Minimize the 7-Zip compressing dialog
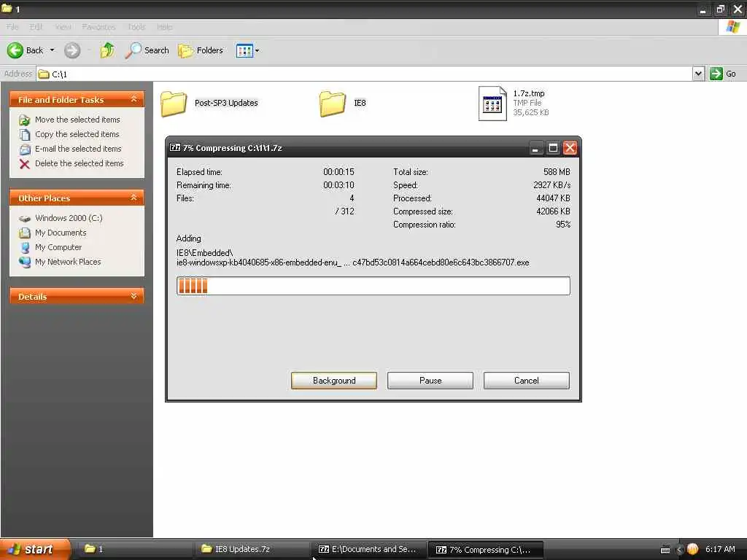The width and height of the screenshot is (747, 560). 535,148
